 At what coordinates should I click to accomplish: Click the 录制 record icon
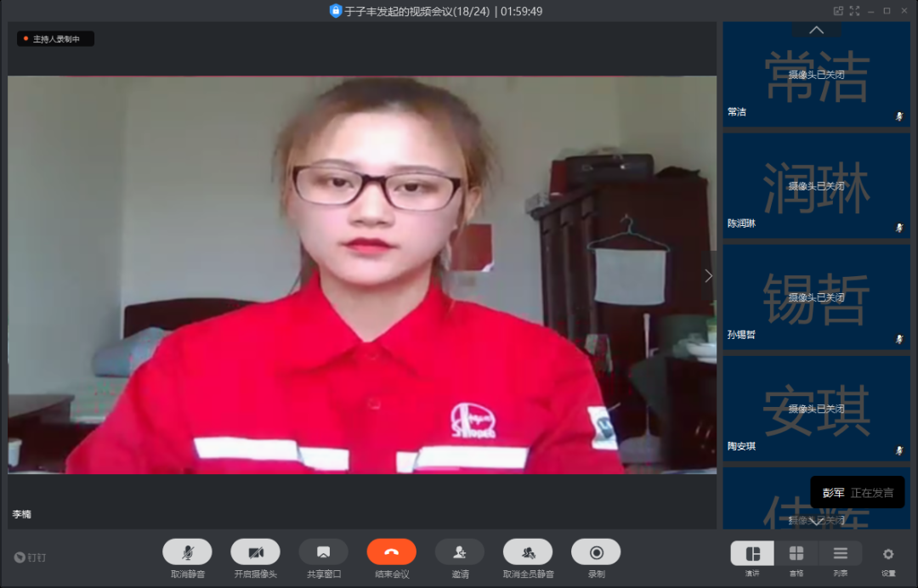(x=596, y=552)
